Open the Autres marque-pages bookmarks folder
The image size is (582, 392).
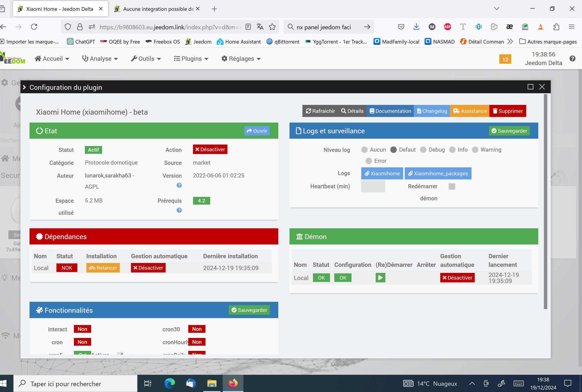coord(548,42)
